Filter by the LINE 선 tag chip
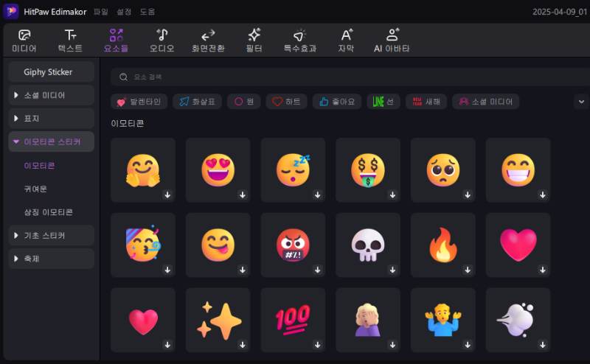 tap(383, 102)
